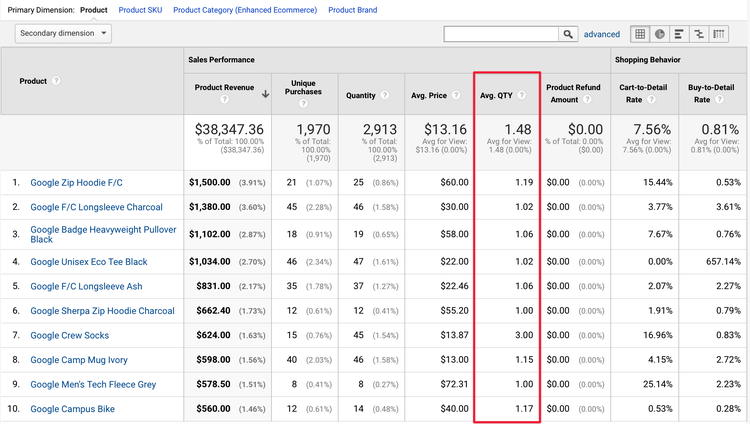The height and width of the screenshot is (424, 750).
Task: Select Product primary dimension
Action: coord(94,10)
